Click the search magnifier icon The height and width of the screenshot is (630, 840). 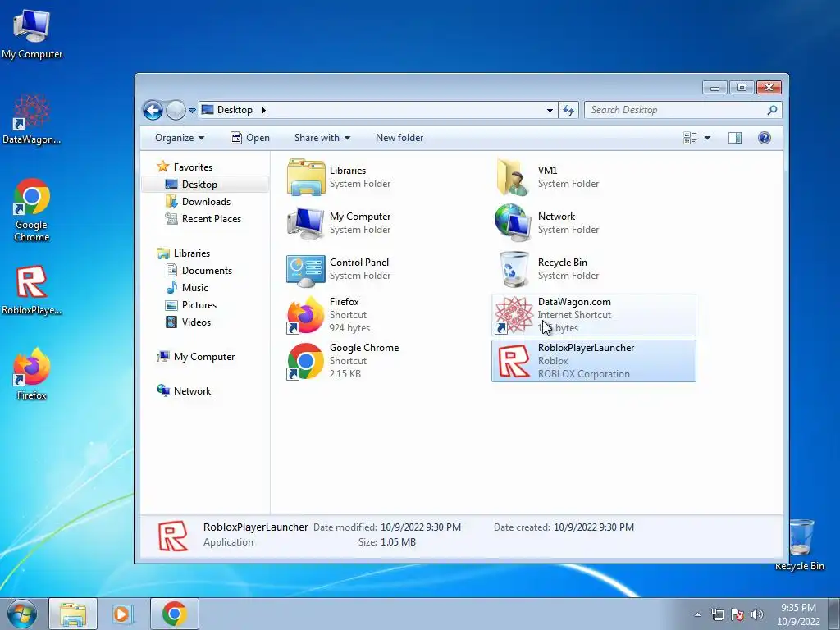[x=772, y=110]
